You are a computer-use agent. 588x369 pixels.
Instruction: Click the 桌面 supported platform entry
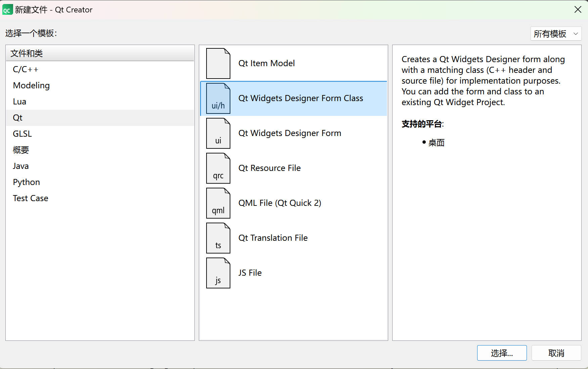pyautogui.click(x=436, y=143)
